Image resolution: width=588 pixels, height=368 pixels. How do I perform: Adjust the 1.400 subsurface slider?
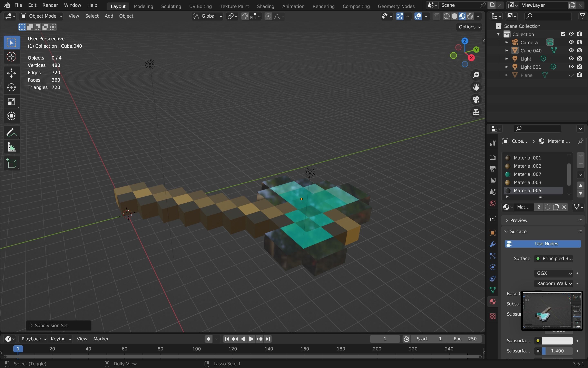point(557,351)
